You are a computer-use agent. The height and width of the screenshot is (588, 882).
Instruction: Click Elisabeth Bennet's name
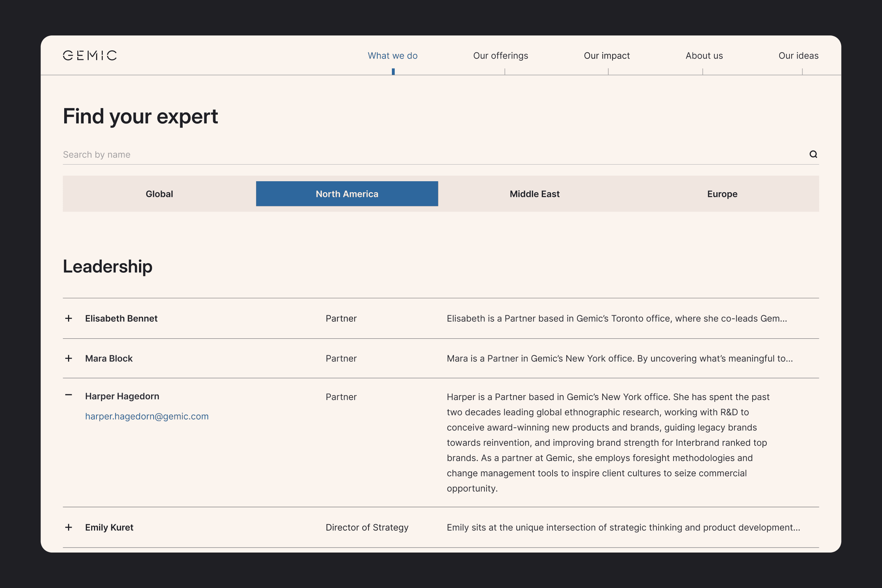point(121,318)
